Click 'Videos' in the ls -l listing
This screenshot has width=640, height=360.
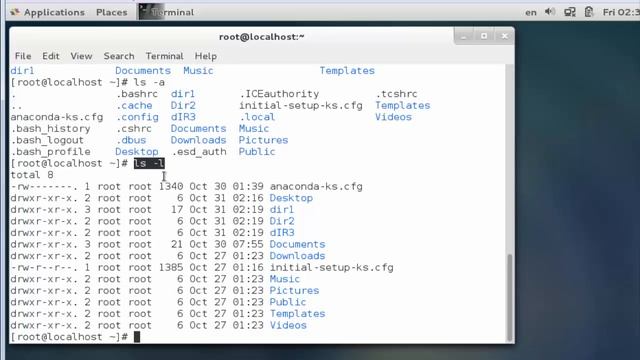coord(288,325)
